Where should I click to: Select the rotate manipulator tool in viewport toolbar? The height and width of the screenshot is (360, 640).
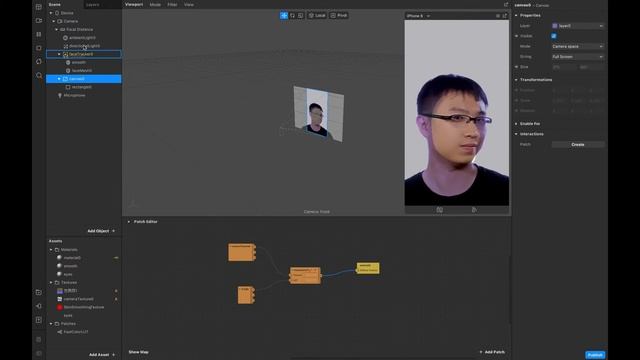click(x=293, y=16)
